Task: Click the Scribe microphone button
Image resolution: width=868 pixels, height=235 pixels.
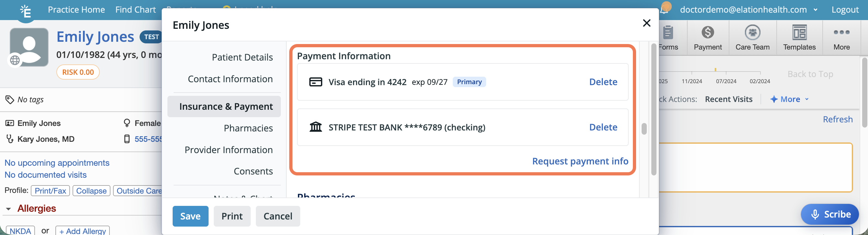Action: click(x=829, y=214)
